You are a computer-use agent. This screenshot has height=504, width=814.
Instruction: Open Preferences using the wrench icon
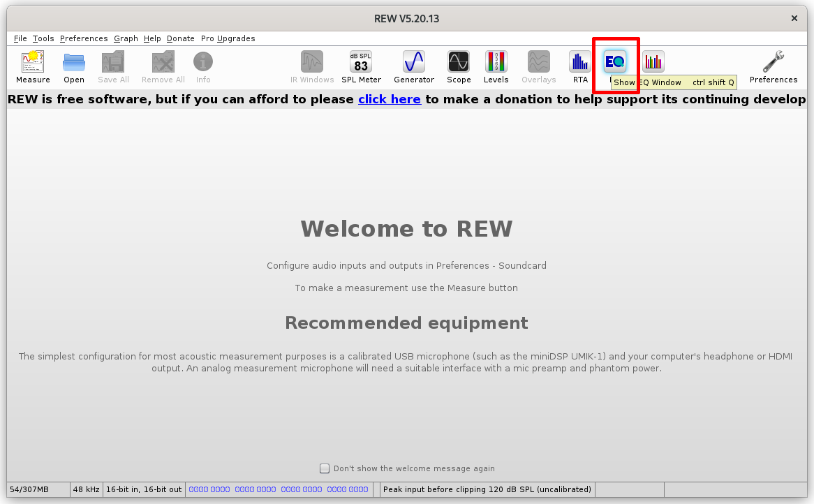pyautogui.click(x=774, y=61)
